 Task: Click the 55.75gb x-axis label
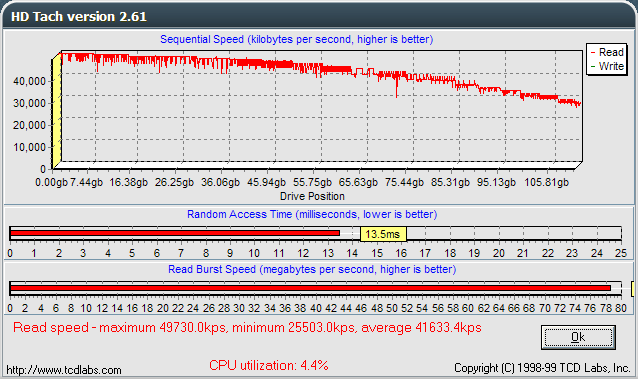312,182
